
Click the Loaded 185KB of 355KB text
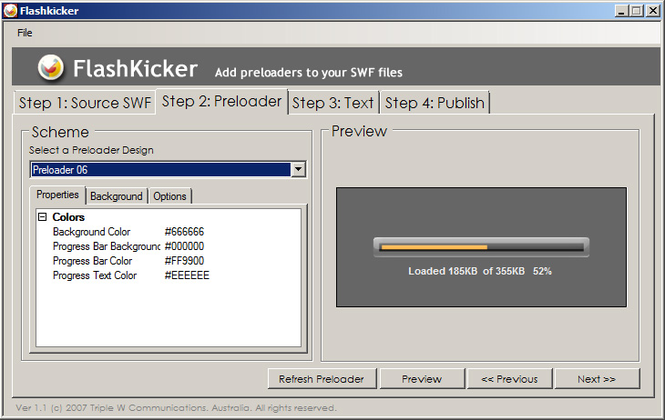[x=466, y=271]
